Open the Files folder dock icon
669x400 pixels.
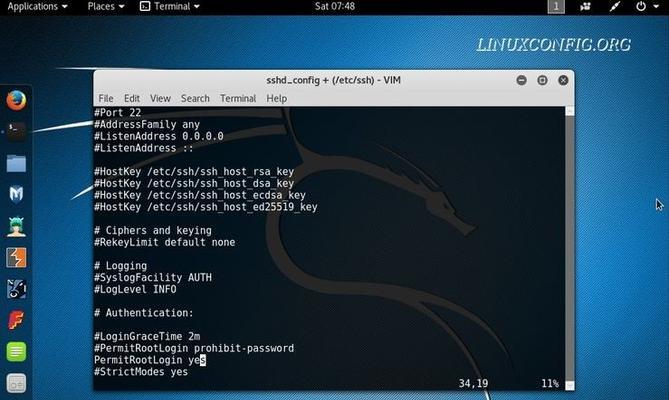tap(16, 163)
